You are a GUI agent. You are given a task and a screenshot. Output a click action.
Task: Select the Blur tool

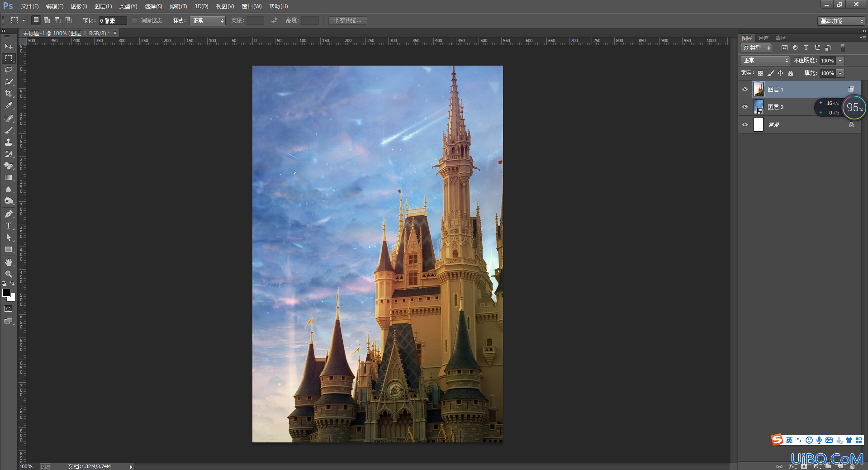click(9, 189)
